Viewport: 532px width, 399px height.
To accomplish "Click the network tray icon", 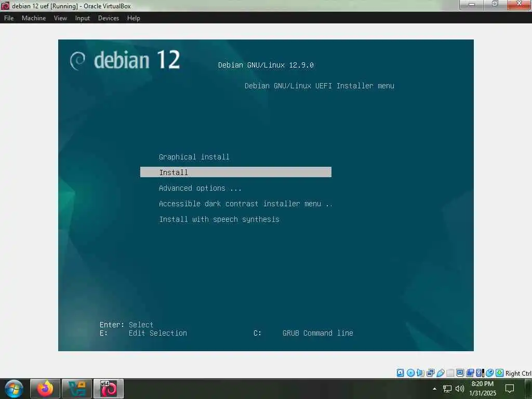I will pyautogui.click(x=447, y=389).
